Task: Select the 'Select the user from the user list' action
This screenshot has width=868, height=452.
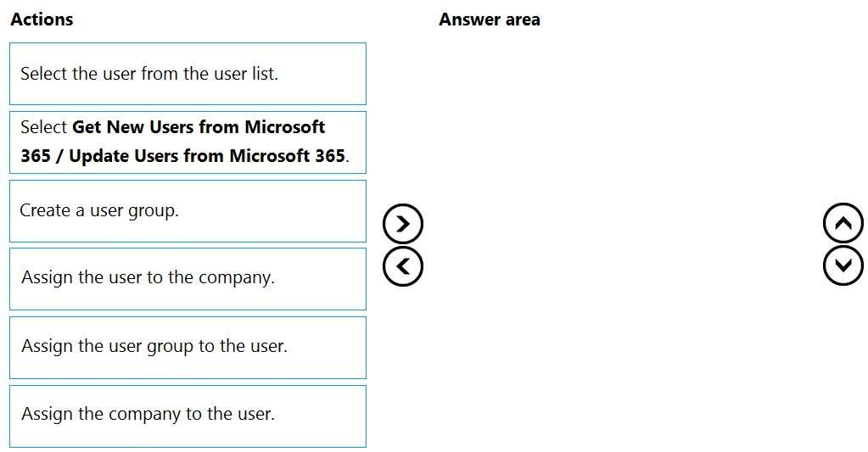Action: [188, 74]
